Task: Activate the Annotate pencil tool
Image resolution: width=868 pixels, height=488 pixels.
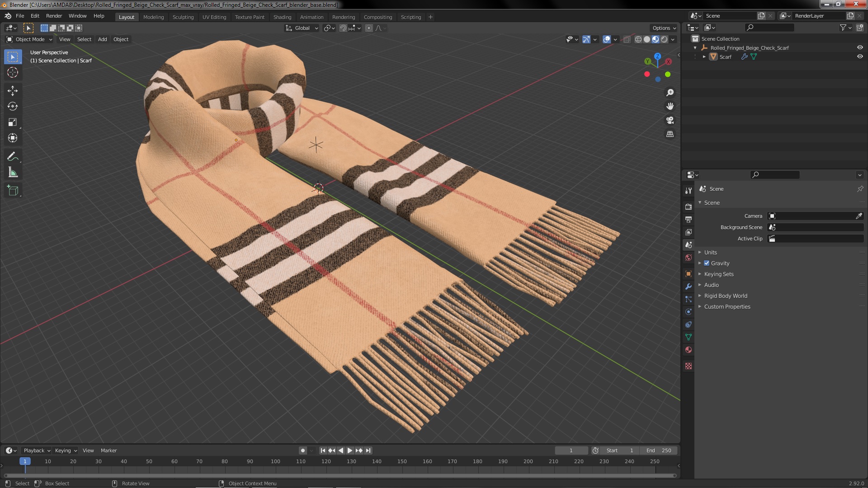Action: (13, 157)
